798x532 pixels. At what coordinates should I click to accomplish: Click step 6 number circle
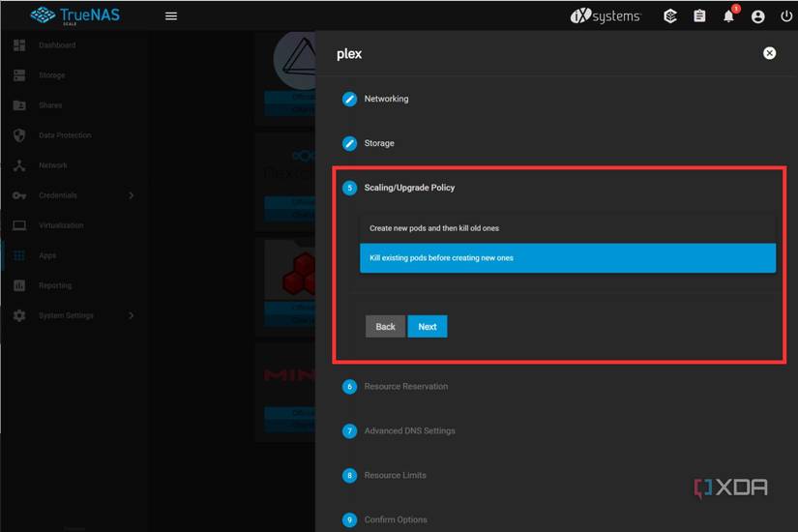coord(349,386)
